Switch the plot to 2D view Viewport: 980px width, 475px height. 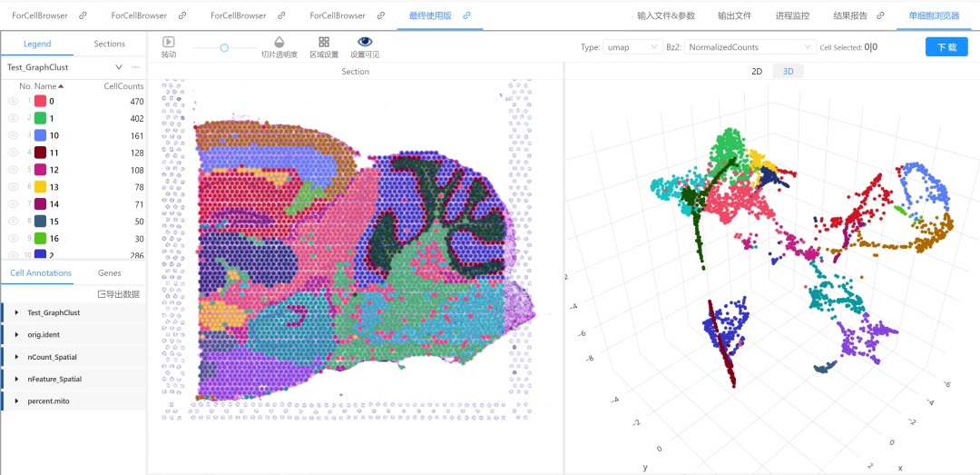tap(757, 72)
